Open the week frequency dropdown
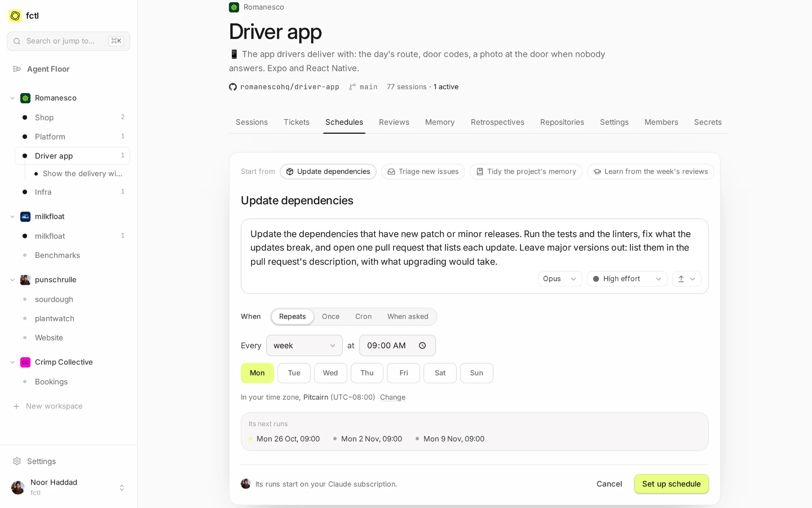The width and height of the screenshot is (812, 508). coord(304,345)
